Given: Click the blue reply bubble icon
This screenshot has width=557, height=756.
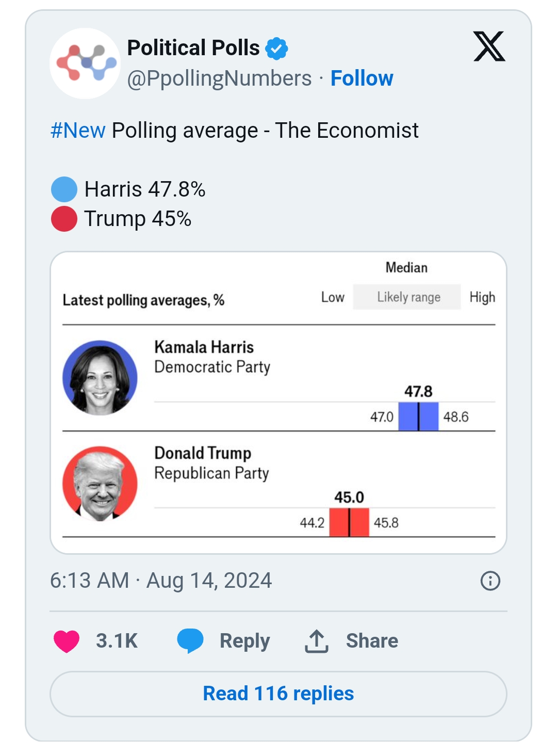Looking at the screenshot, I should click(x=190, y=641).
